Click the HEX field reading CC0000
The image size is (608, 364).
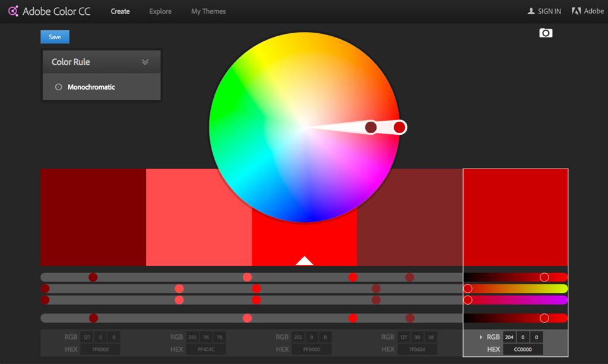(522, 349)
